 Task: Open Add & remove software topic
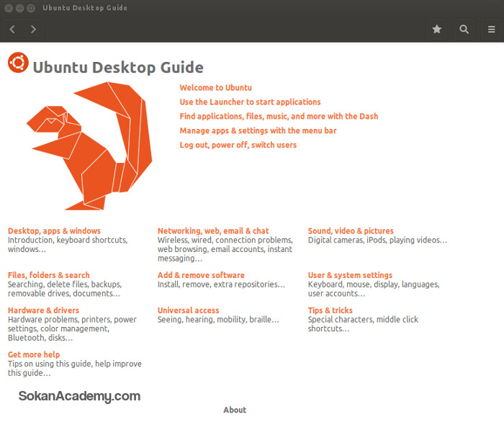pyautogui.click(x=201, y=275)
